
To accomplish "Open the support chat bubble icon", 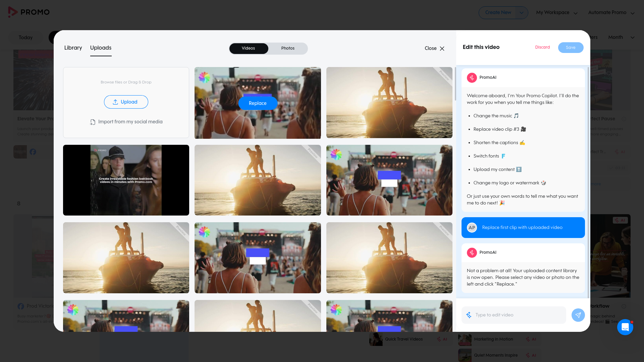I will 625,327.
